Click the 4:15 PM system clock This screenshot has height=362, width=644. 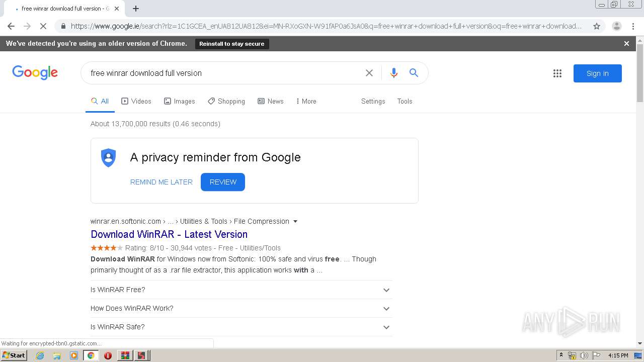(x=618, y=355)
